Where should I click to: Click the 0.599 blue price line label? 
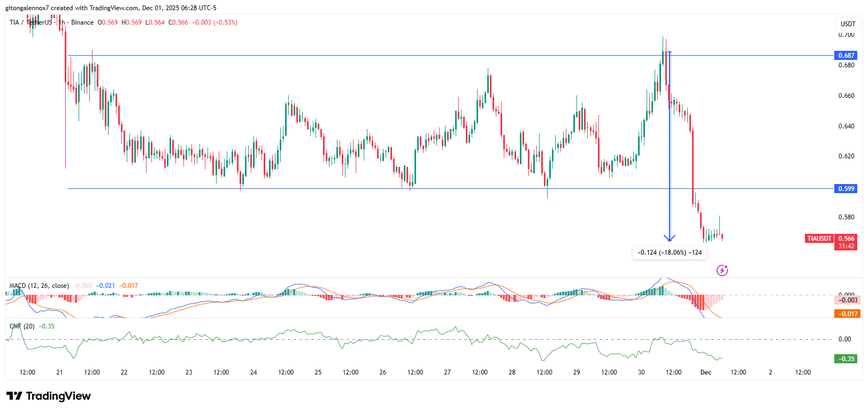[846, 189]
